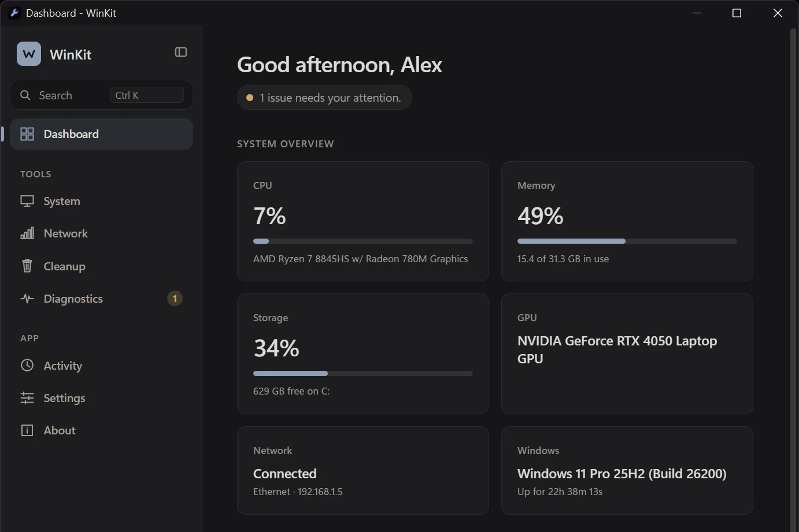Click the Dashboard grid icon
Viewport: 799px width, 532px height.
click(x=27, y=134)
